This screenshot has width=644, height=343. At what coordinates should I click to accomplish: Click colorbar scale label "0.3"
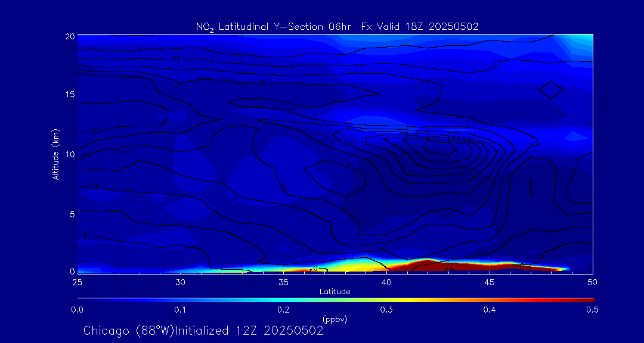(386, 310)
